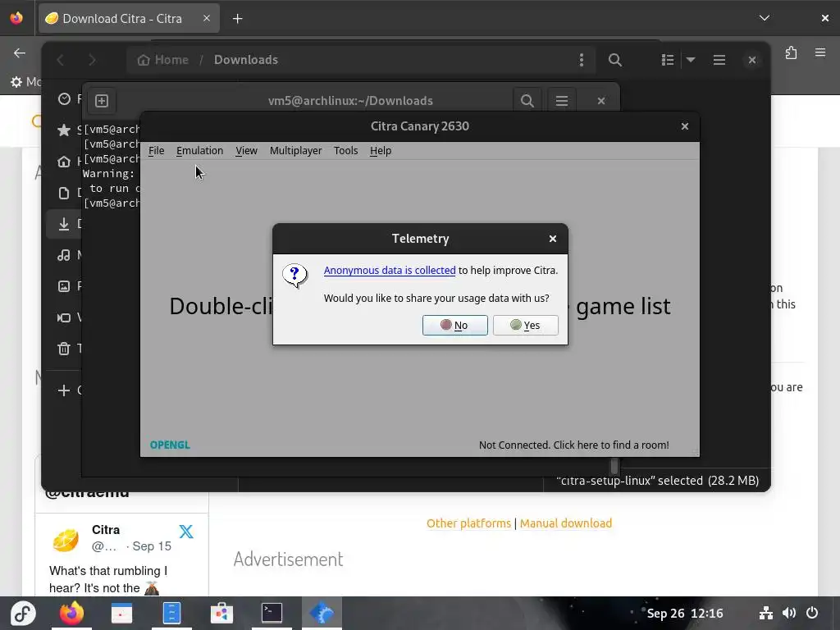This screenshot has height=630, width=840.
Task: Open new tab button in terminal window
Action: 102,101
